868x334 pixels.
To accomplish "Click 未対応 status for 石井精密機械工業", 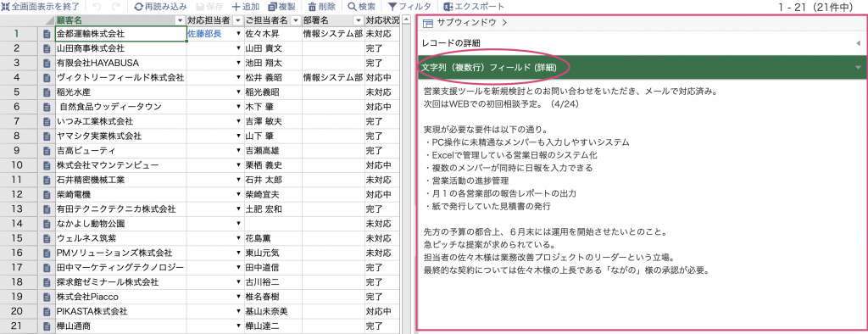I will click(x=381, y=180).
